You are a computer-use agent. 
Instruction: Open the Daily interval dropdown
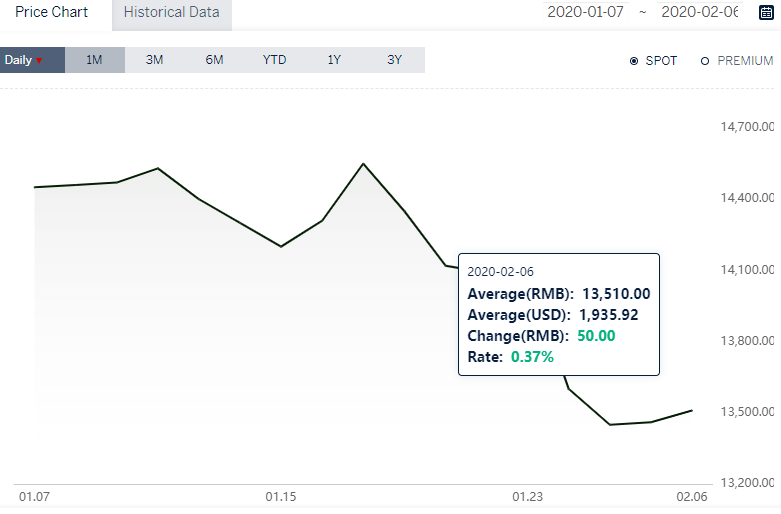(32, 60)
